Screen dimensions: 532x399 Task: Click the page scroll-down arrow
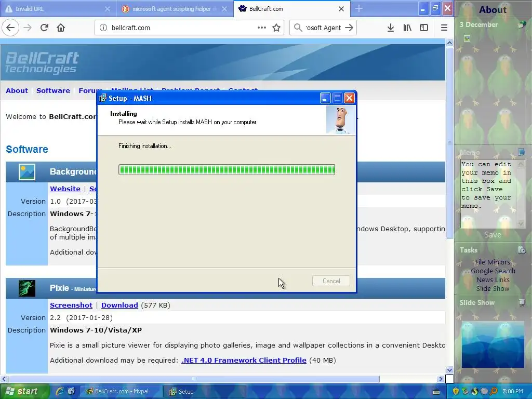[x=449, y=370]
